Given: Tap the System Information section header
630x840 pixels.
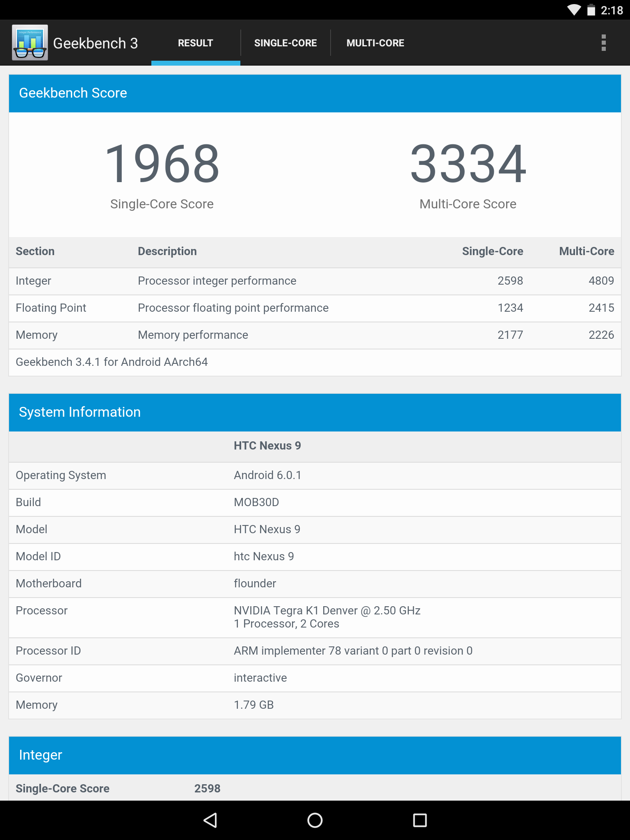Looking at the screenshot, I should coord(315,412).
